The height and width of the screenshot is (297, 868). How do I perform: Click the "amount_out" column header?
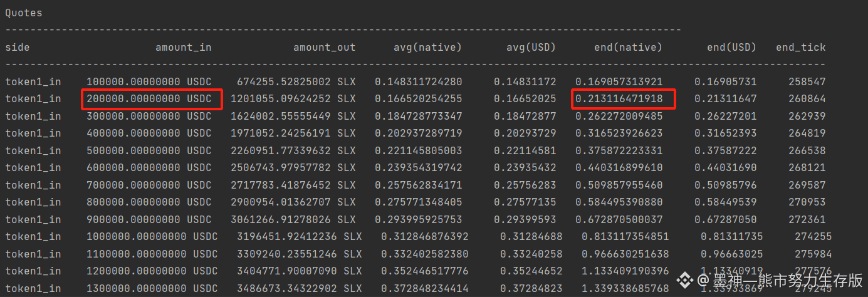click(x=325, y=47)
